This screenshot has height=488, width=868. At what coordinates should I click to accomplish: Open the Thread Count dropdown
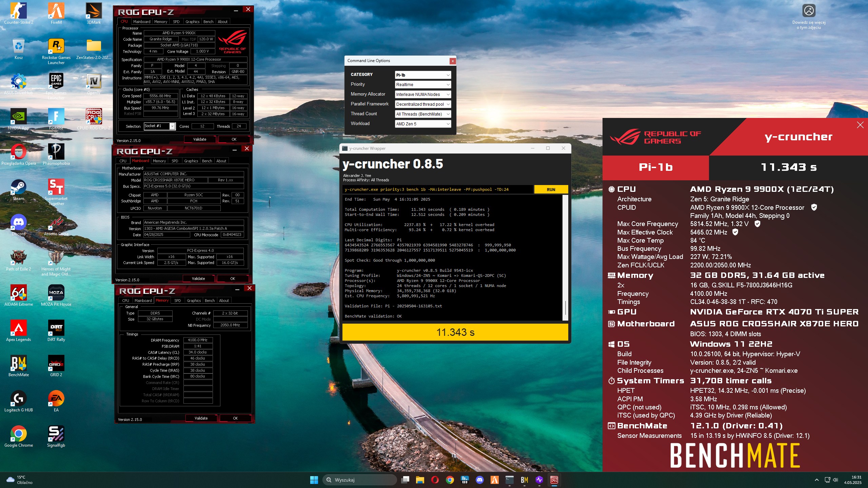[x=423, y=114]
